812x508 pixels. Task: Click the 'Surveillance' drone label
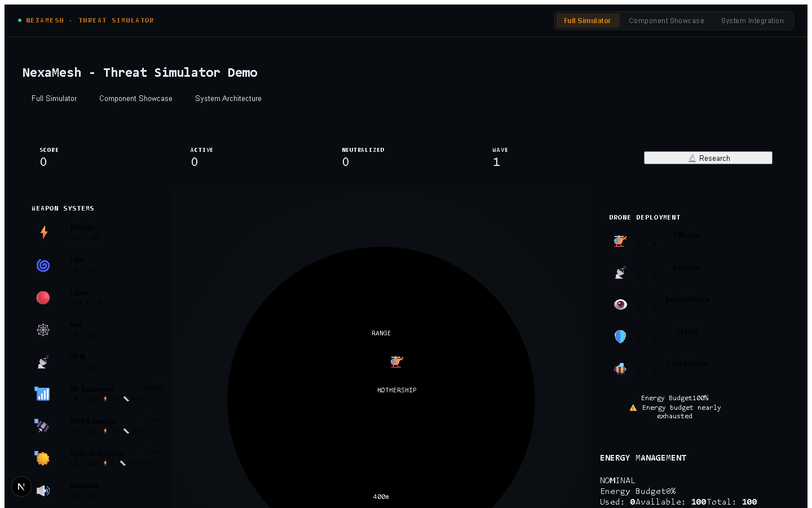[x=687, y=299]
